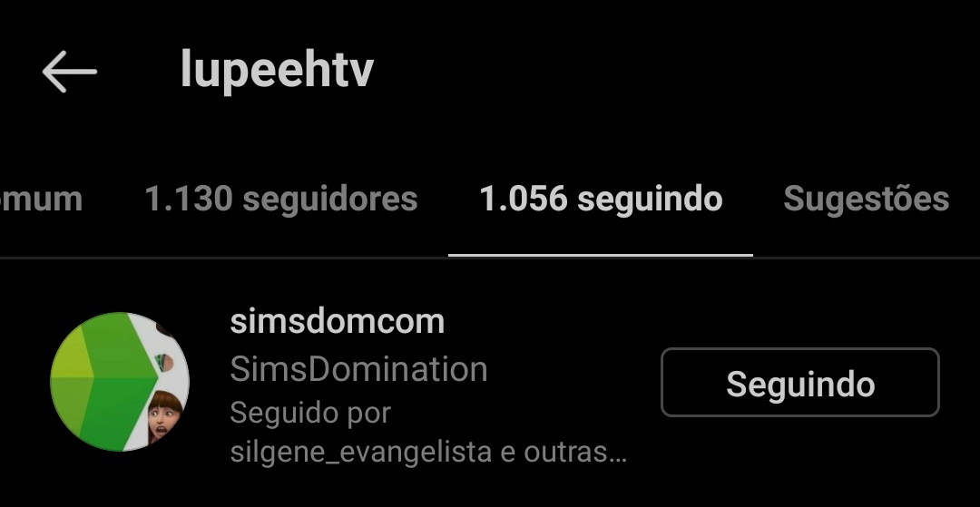
Task: Select the 1.056 seguindo tab
Action: tap(601, 199)
